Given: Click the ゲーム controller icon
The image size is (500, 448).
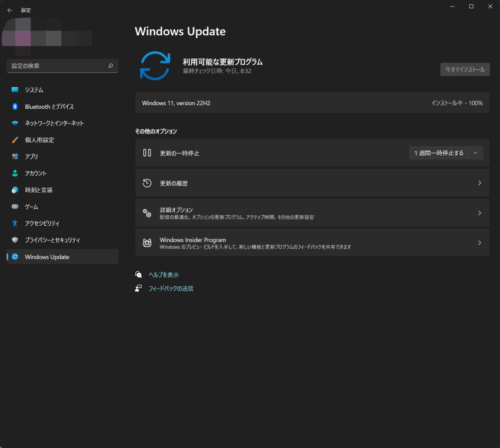Looking at the screenshot, I should [x=15, y=206].
